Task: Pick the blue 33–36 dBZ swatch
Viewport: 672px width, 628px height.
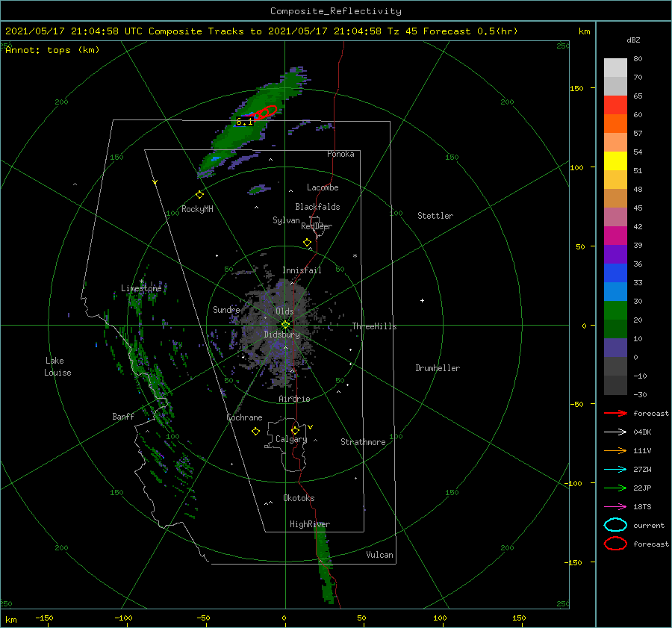Action: 615,273
